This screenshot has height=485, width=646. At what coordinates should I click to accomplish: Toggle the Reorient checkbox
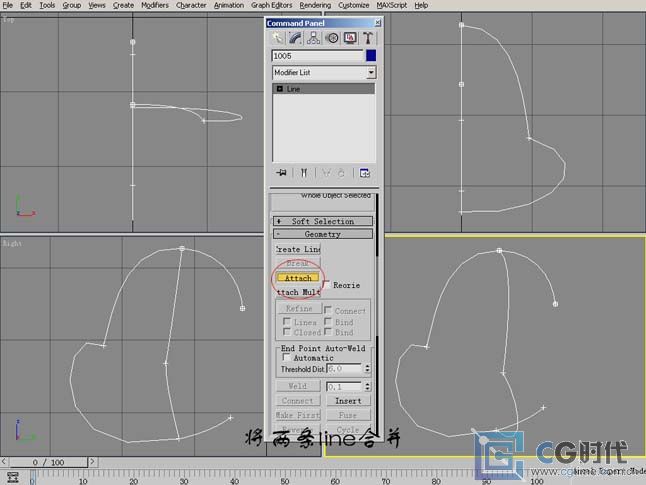pyautogui.click(x=326, y=284)
